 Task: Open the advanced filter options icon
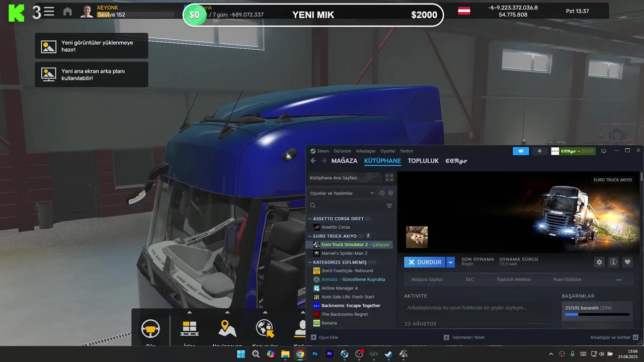tap(389, 206)
